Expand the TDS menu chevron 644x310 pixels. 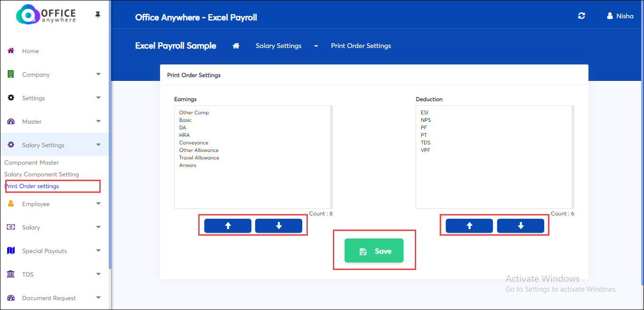98,274
